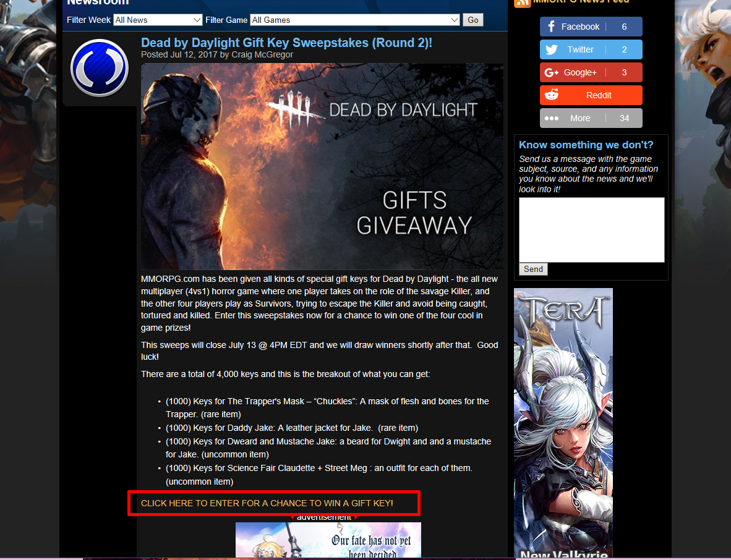The image size is (731, 560).
Task: Click the Facebook share icon
Action: point(551,27)
